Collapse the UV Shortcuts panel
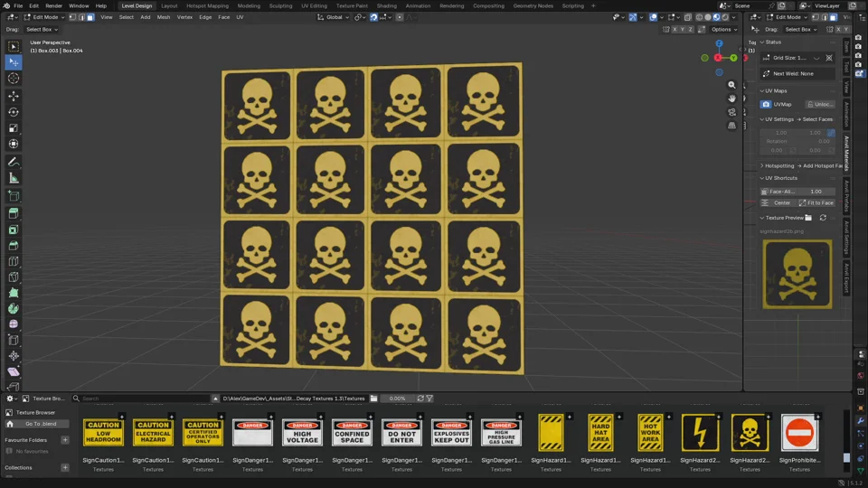Viewport: 868px width, 488px height. [762, 178]
